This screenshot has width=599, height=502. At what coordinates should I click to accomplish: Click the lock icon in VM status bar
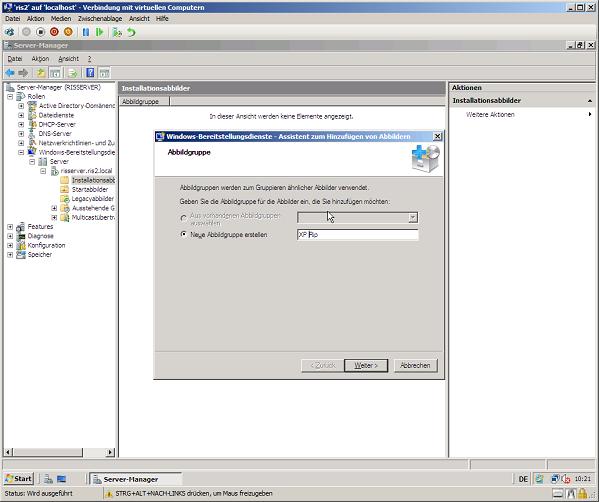click(583, 494)
